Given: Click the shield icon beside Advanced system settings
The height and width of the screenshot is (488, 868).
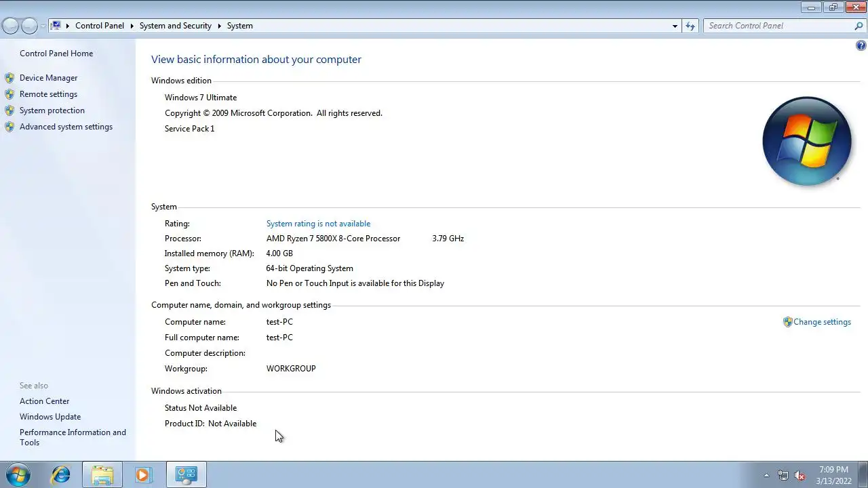Looking at the screenshot, I should click(9, 127).
